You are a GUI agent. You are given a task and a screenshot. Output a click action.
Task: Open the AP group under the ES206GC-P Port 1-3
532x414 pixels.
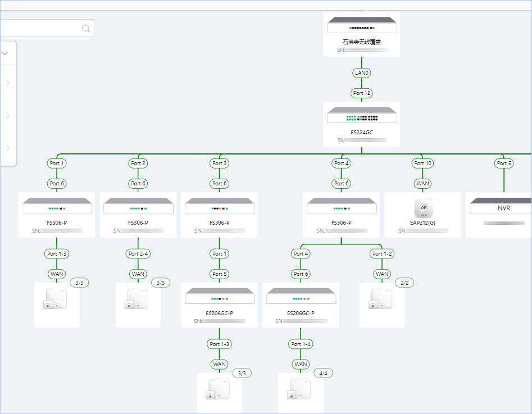tap(219, 393)
